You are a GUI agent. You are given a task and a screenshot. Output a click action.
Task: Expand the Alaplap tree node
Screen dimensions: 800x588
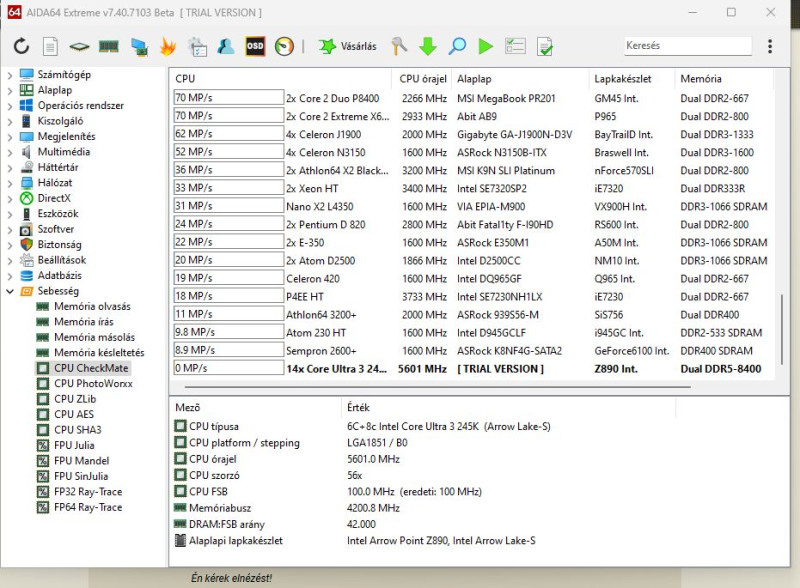tap(10, 90)
